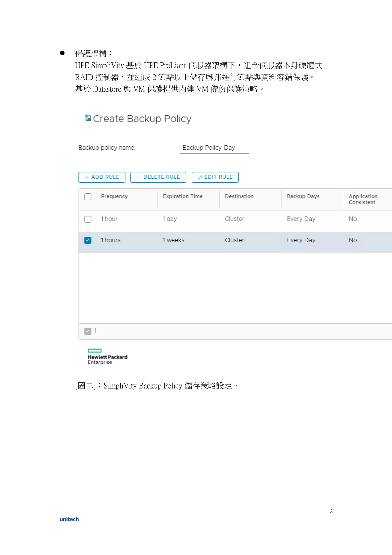Screen dimensions: 392x555
Task: Click the minus icon in Delete Rule
Action: click(139, 177)
